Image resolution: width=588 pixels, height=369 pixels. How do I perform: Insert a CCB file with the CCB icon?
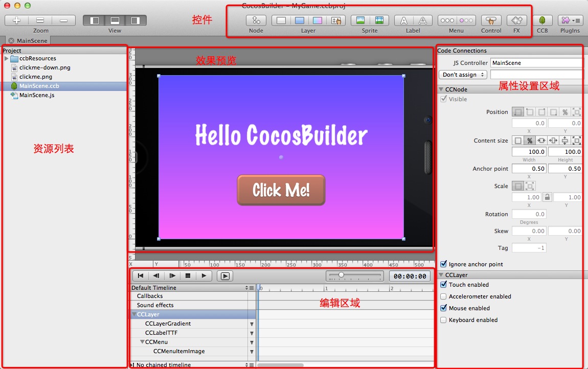[542, 20]
